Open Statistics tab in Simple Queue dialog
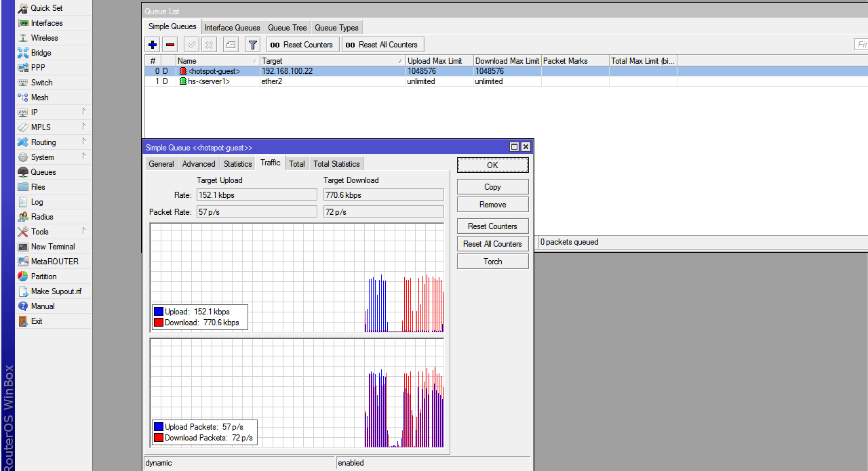Image resolution: width=868 pixels, height=471 pixels. [238, 164]
